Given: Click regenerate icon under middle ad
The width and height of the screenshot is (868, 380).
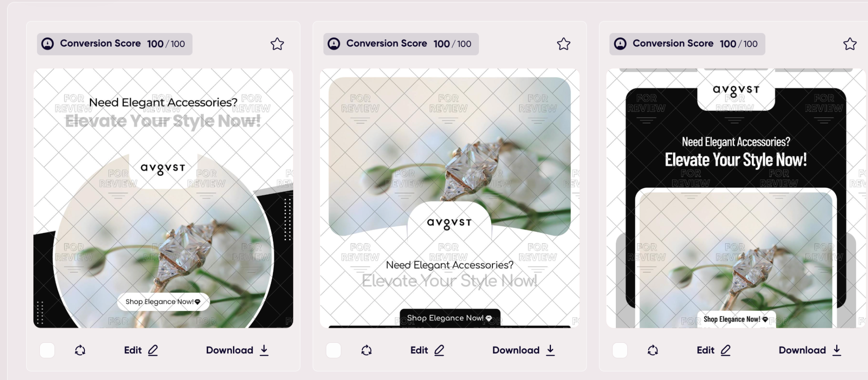Looking at the screenshot, I should tap(367, 350).
